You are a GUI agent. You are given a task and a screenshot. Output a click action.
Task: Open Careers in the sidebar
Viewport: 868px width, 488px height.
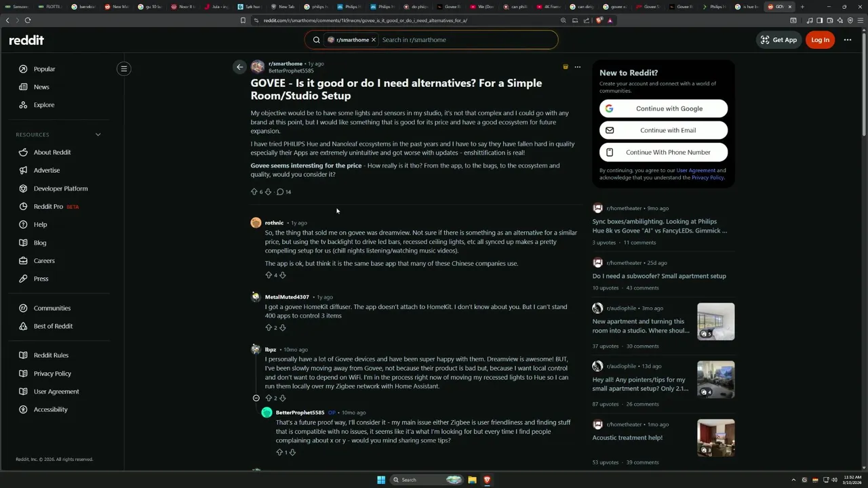point(44,261)
